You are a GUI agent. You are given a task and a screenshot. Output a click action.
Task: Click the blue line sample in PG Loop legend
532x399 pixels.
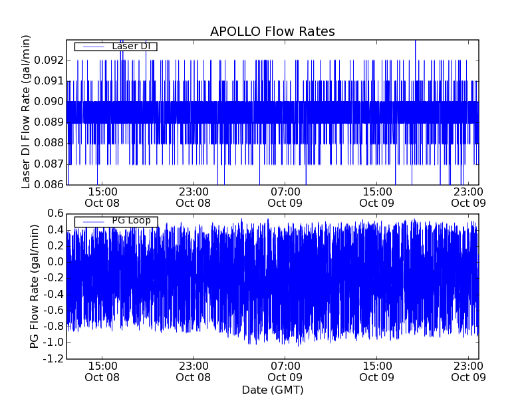[x=92, y=221]
